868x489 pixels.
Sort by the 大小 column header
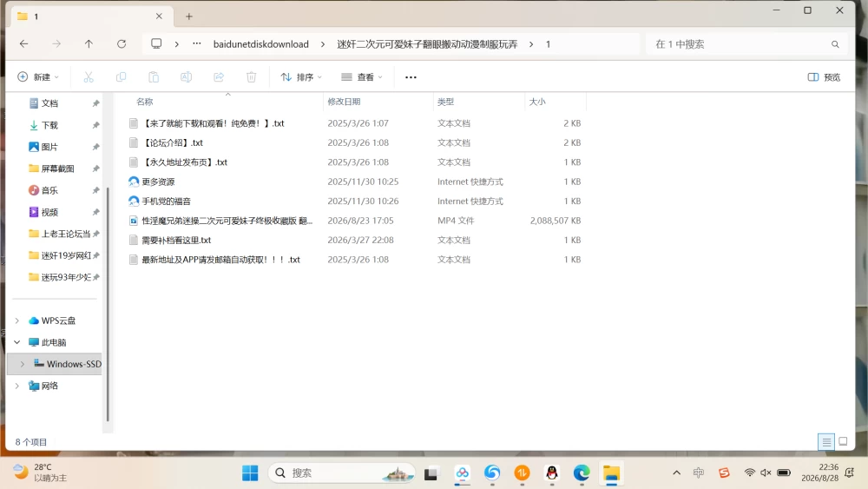pyautogui.click(x=537, y=102)
